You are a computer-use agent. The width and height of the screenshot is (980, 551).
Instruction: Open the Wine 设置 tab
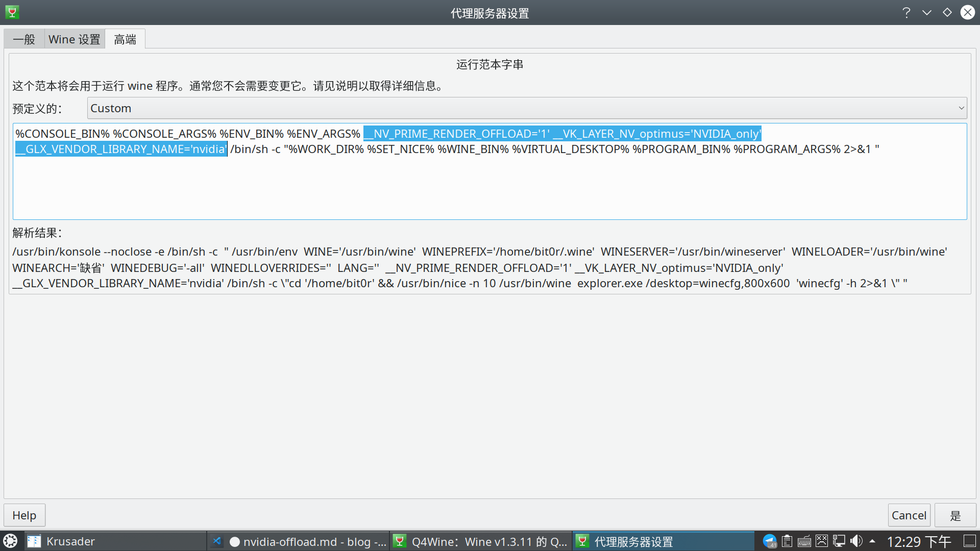pyautogui.click(x=75, y=39)
